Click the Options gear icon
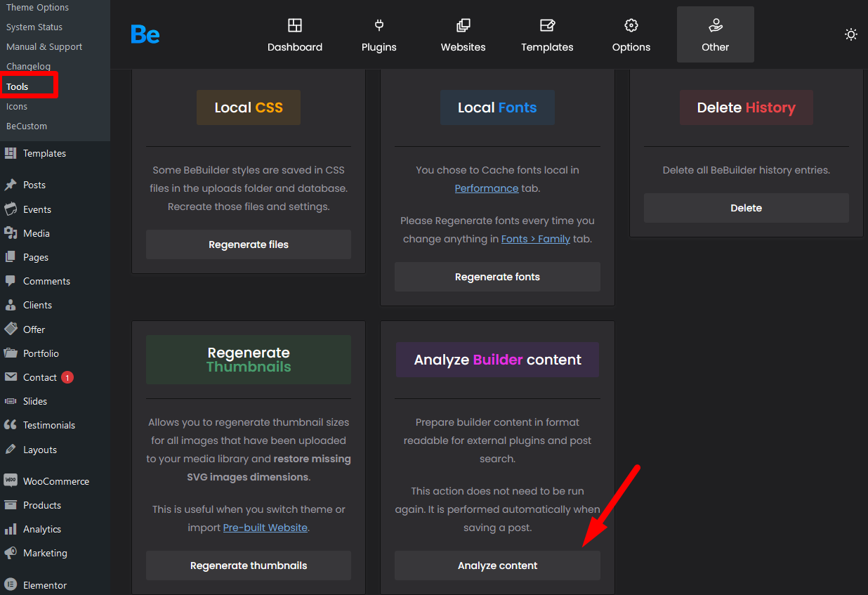Screen dimensions: 868x595 [x=631, y=26]
